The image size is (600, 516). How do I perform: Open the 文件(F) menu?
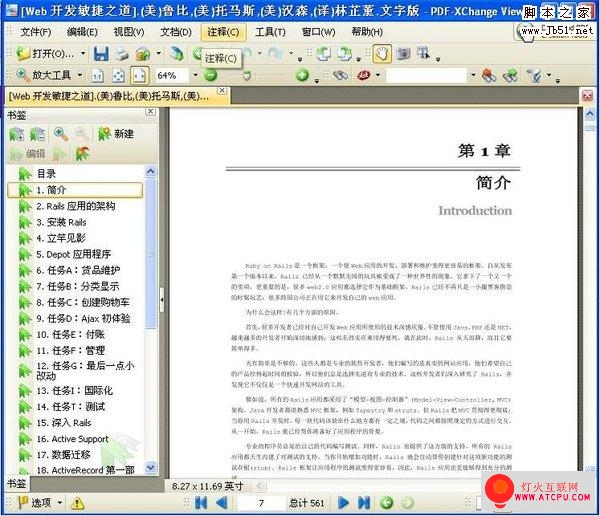pos(36,32)
